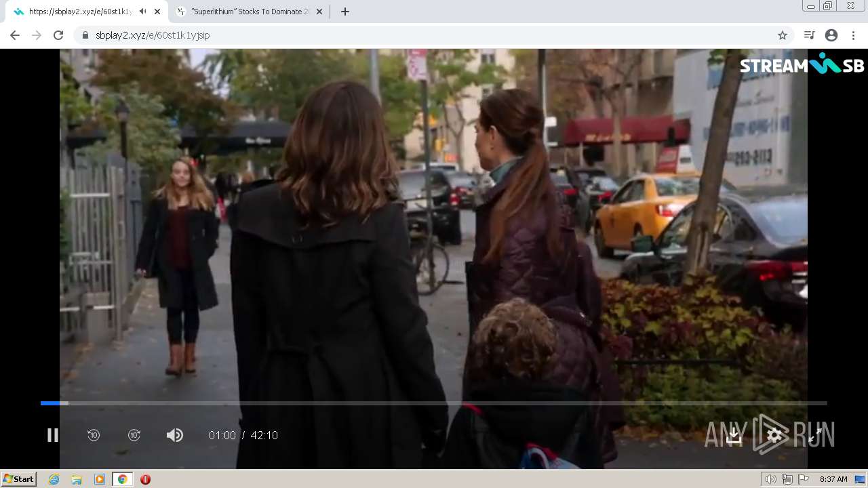Screen dimensions: 868x488
Task: Click the address bar URL
Action: pyautogui.click(x=153, y=35)
